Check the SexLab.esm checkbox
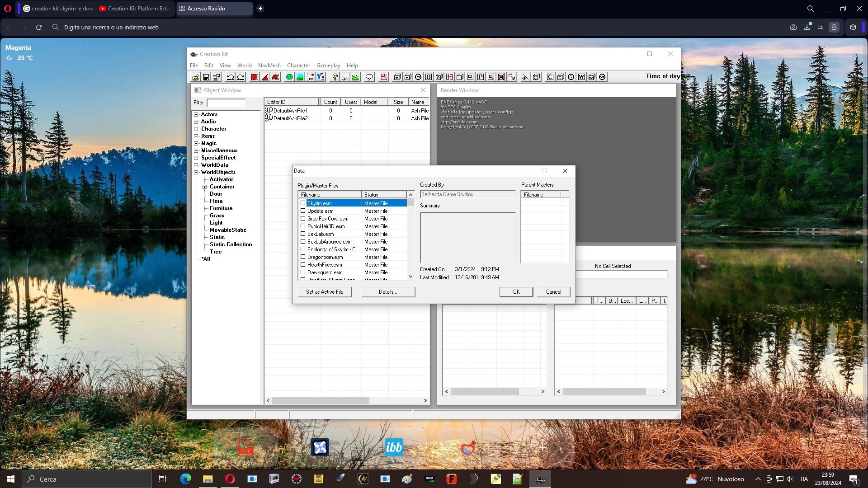The height and width of the screenshot is (488, 868). coord(303,234)
